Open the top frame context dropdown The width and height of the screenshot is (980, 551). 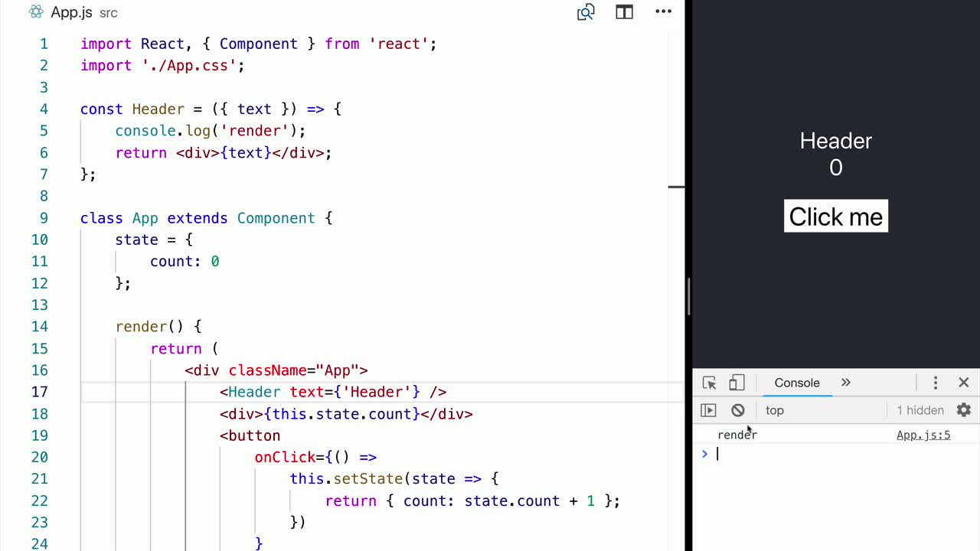[774, 410]
